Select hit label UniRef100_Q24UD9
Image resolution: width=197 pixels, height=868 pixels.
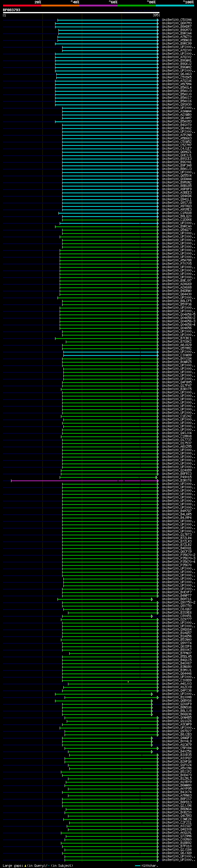(x=177, y=470)
